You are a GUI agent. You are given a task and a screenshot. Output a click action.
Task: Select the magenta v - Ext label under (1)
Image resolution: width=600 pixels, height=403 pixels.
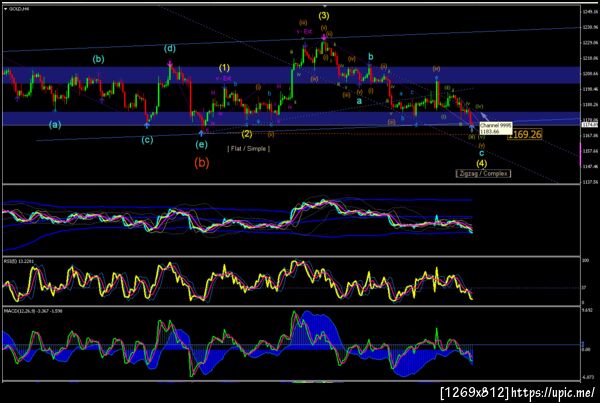(x=223, y=78)
